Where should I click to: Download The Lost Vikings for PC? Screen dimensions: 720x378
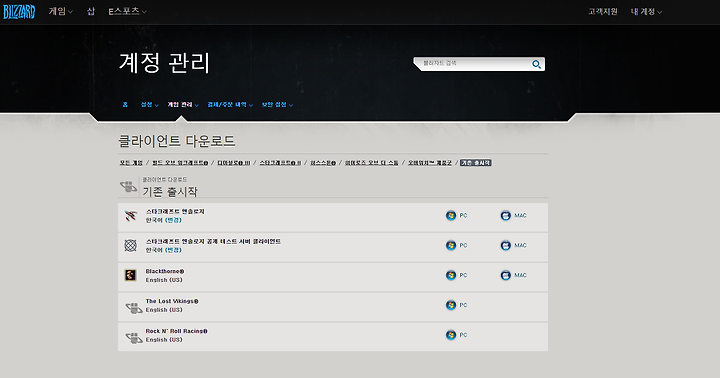click(x=456, y=305)
